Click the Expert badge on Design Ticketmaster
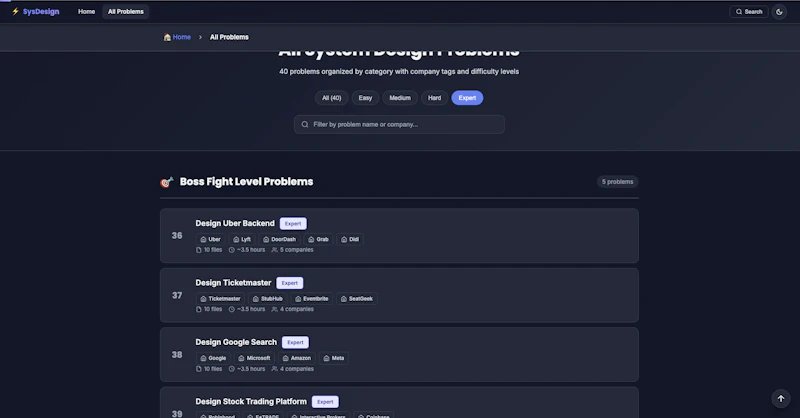800x418 pixels. click(x=289, y=283)
